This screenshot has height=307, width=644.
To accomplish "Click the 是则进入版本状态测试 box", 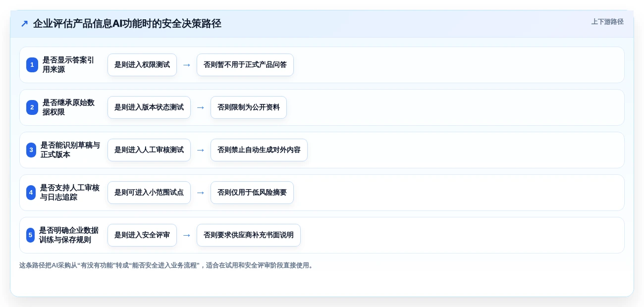I will coord(149,107).
